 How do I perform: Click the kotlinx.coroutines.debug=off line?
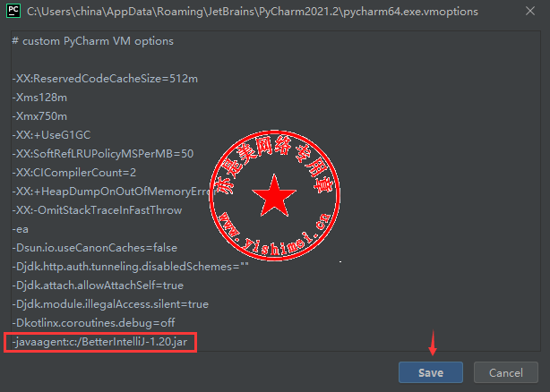pos(93,322)
